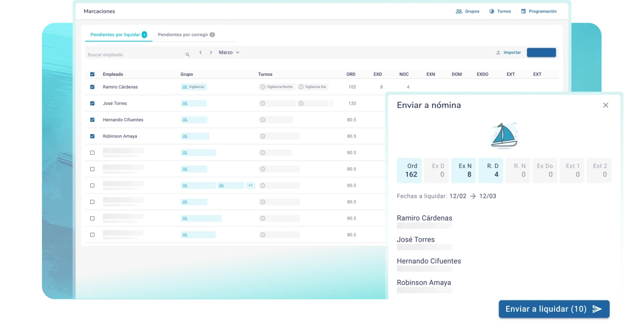The width and height of the screenshot is (644, 322).
Task: Switch to Pendientes por liquidar tab
Action: point(119,35)
